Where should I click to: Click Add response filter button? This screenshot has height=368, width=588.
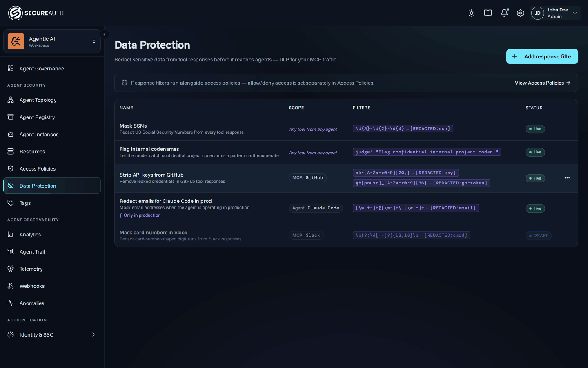(542, 56)
